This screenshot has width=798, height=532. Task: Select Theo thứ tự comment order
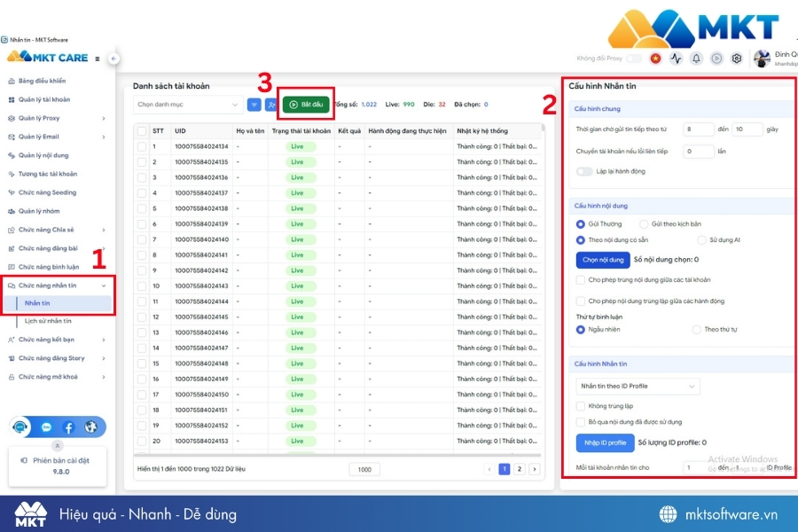click(x=696, y=329)
